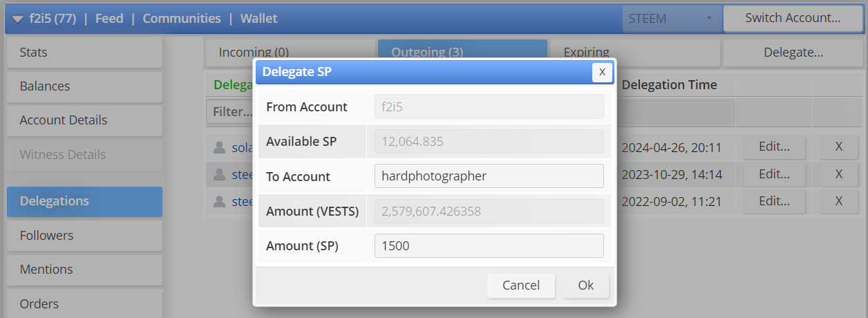The image size is (868, 318).
Task: Remove the 2022-09-02 delegation with X
Action: pos(839,201)
